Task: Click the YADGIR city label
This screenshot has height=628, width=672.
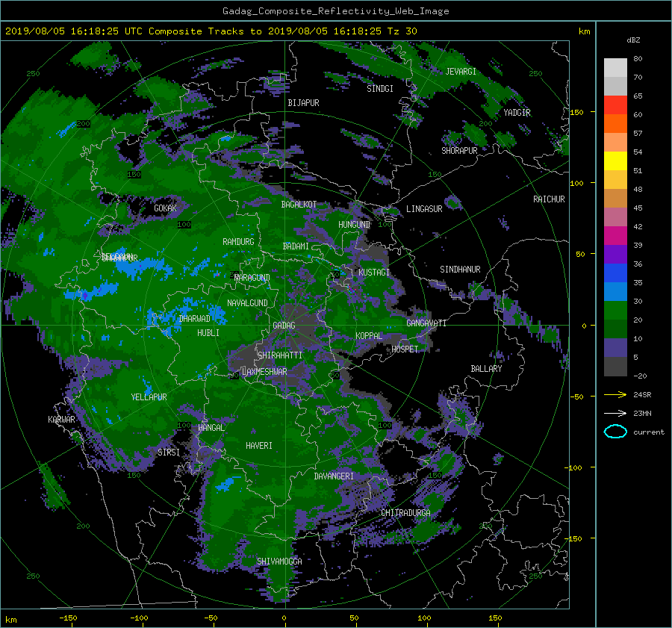Action: (x=517, y=113)
